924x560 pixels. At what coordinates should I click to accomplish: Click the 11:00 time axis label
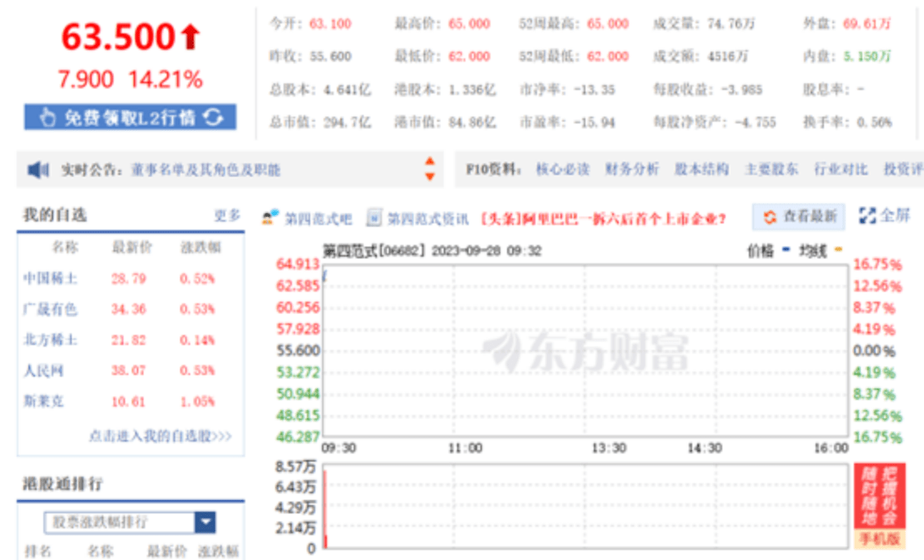(x=465, y=448)
